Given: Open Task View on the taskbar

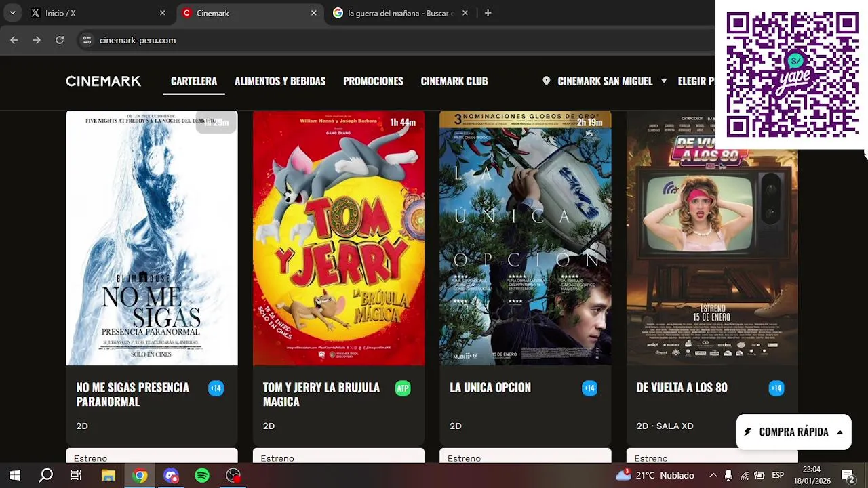Looking at the screenshot, I should [x=76, y=475].
